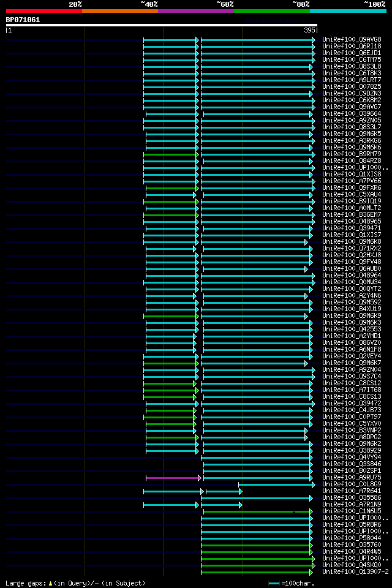Click the white query sequence bar

pos(162,26)
